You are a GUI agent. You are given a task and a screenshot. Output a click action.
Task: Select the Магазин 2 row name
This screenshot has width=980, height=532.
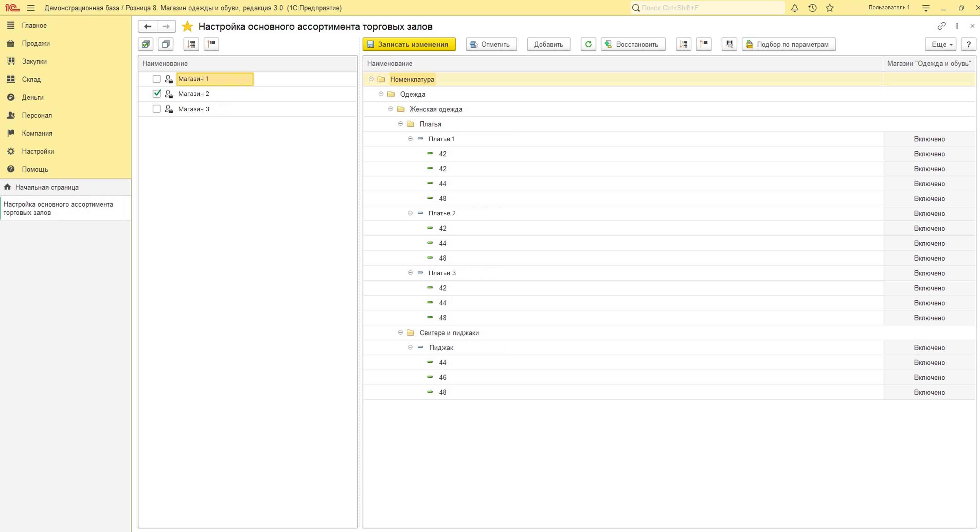[x=194, y=94]
